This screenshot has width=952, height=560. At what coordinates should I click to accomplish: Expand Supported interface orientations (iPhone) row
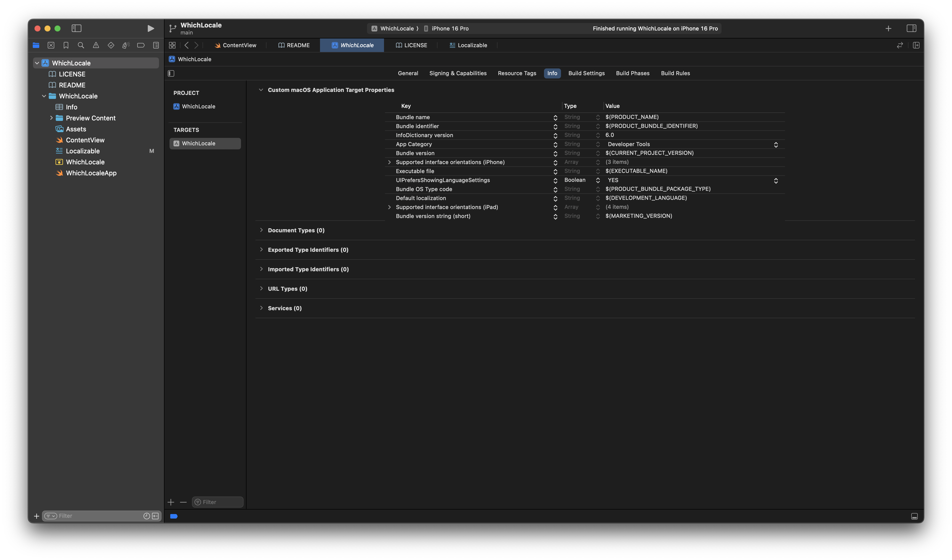(x=389, y=162)
